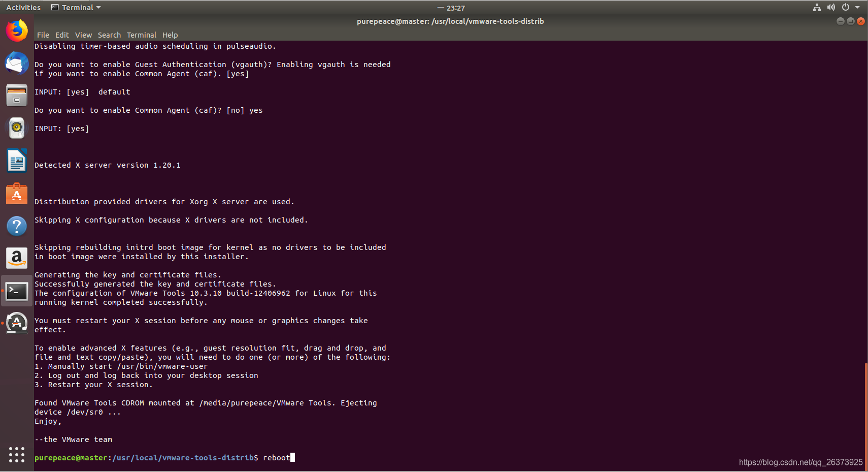Expand the system menu arrow

tap(857, 8)
